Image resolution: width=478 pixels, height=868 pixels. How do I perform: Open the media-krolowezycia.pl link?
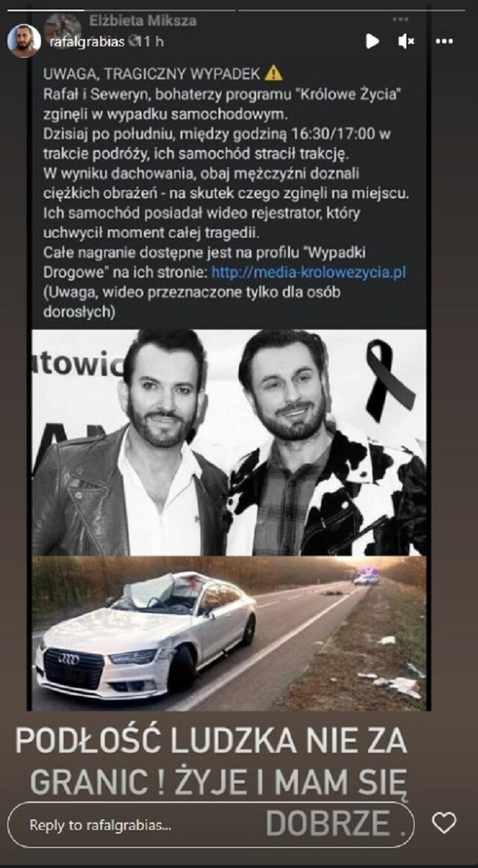tap(308, 272)
